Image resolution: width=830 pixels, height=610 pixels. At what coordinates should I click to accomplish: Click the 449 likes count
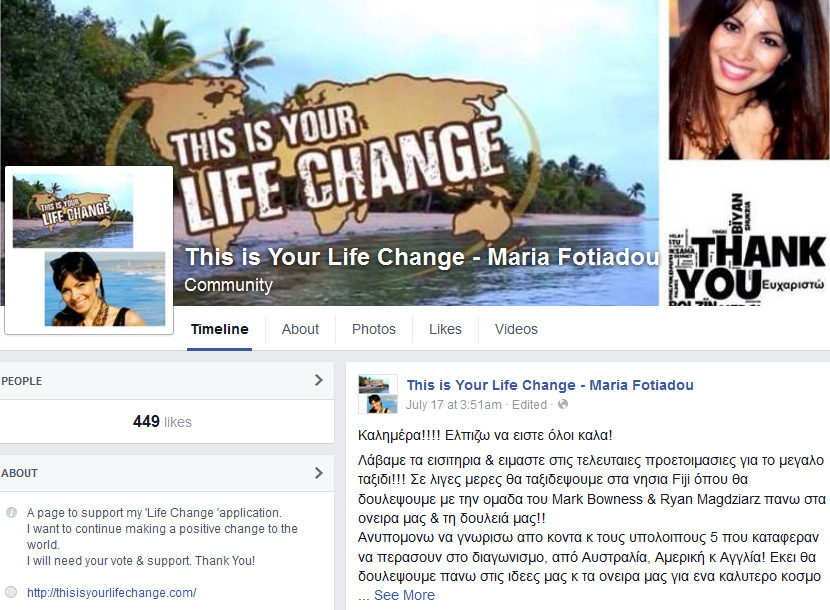point(162,421)
